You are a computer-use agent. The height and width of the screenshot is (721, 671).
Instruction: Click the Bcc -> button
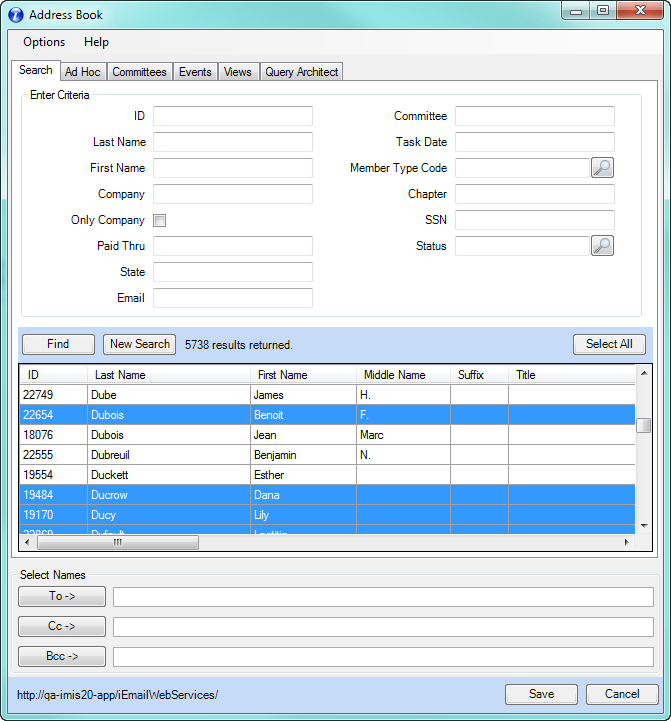[62, 657]
